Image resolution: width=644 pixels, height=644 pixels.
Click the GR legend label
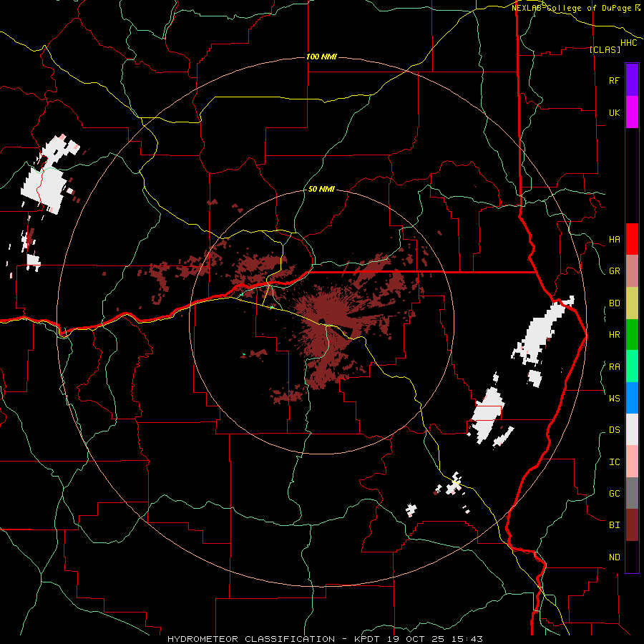click(614, 271)
